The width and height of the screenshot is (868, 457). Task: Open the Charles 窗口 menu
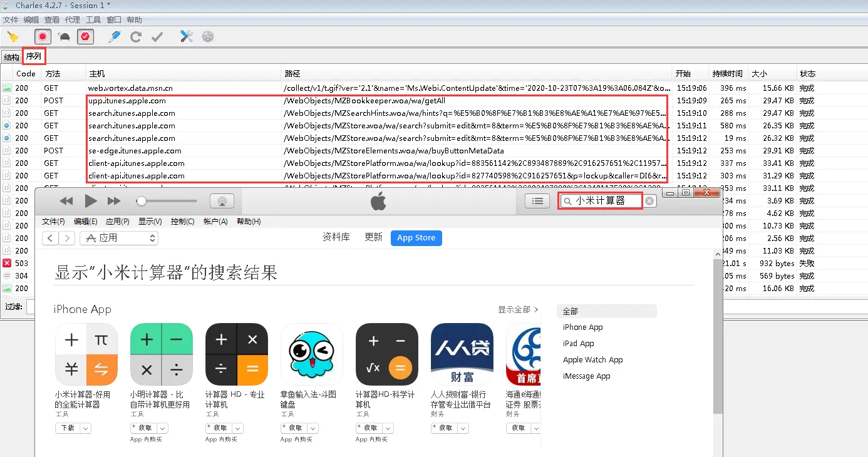coord(114,20)
